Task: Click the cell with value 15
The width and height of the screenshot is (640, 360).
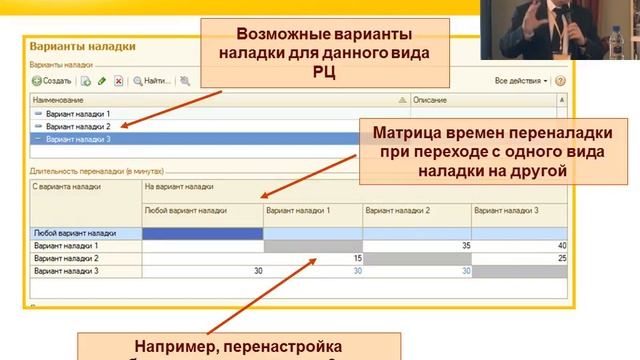Action: click(313, 259)
